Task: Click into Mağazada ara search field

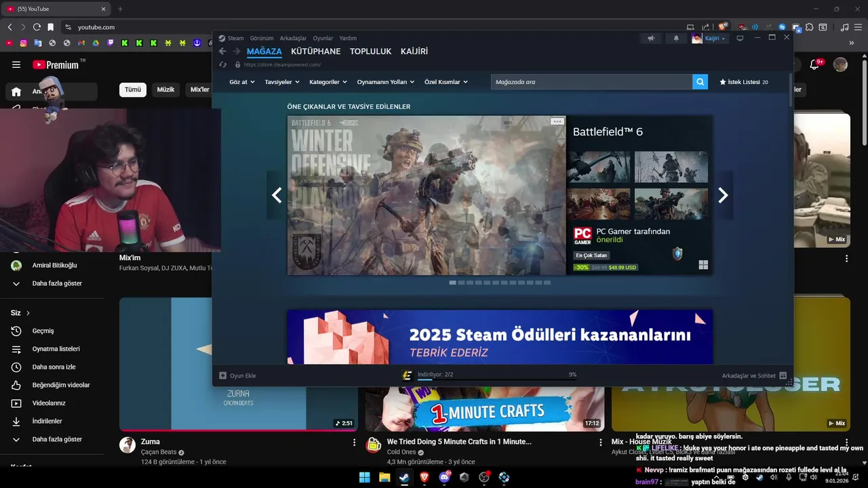Action: pyautogui.click(x=591, y=82)
